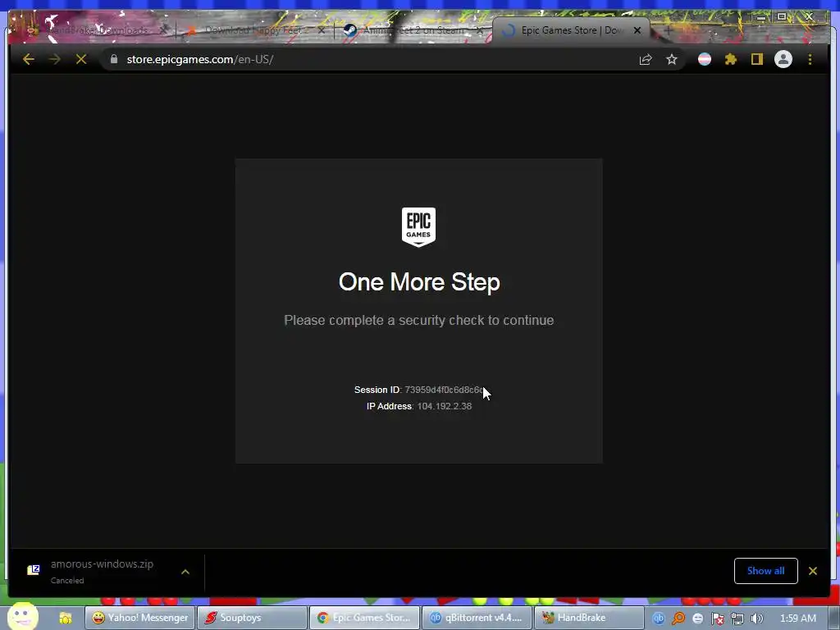Open network connection tray icon
Screen dimensions: 840x630
[x=737, y=619]
